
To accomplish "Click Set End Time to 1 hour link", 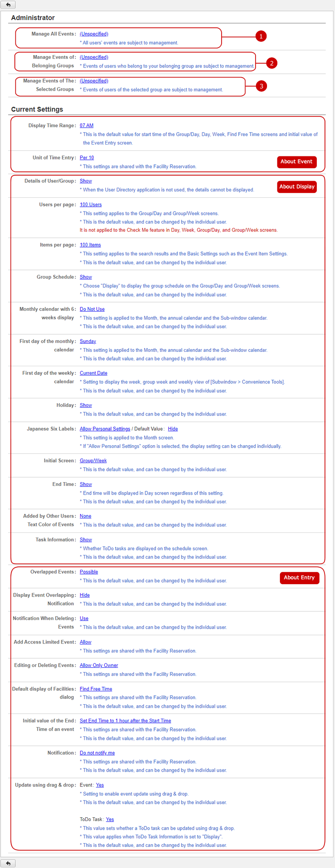I will (125, 721).
